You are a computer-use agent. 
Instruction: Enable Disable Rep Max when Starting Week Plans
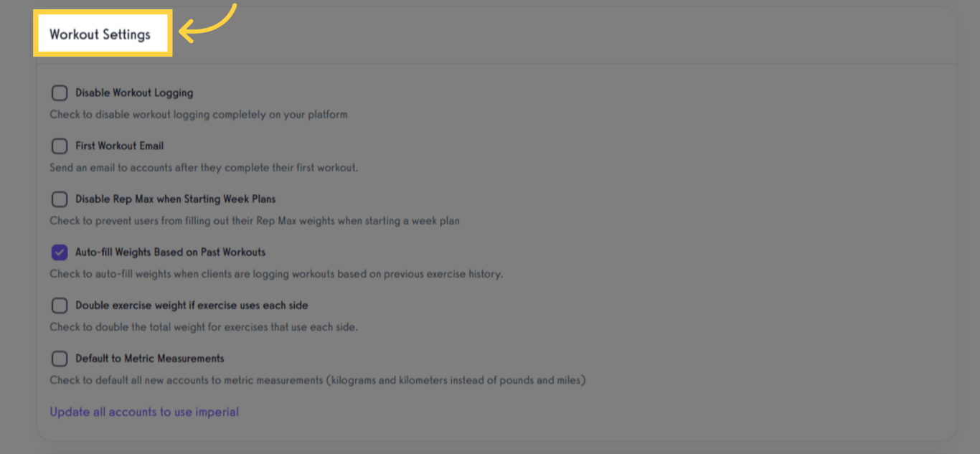(60, 199)
